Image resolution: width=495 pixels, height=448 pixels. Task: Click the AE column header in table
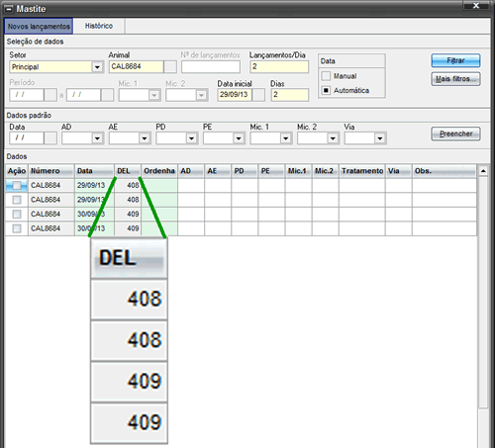tap(218, 171)
